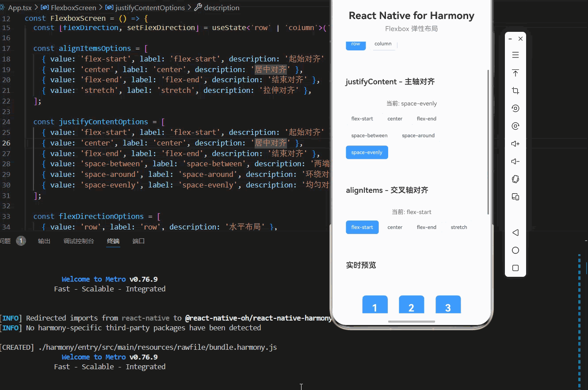The width and height of the screenshot is (588, 390).
Task: Open FlexboxScreen breadcrumb dropdown
Action: pyautogui.click(x=73, y=8)
